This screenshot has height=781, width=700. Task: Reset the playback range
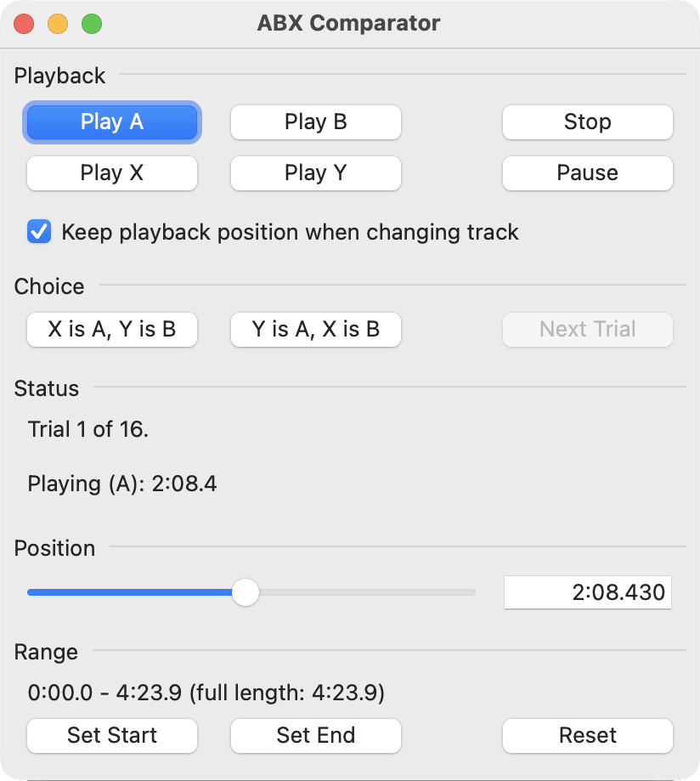[588, 736]
